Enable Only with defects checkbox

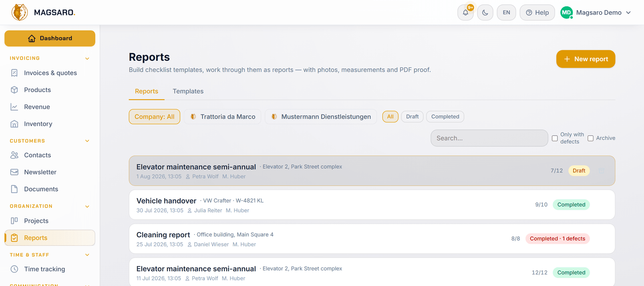click(555, 138)
